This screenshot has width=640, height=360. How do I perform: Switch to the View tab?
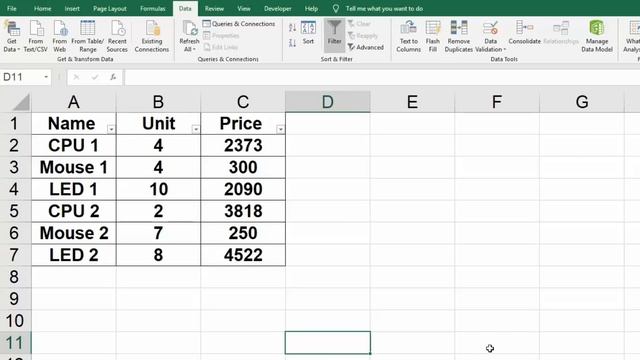(244, 9)
